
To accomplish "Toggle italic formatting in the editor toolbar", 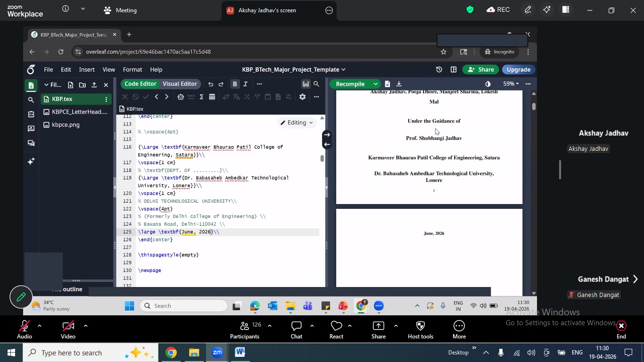I will [x=246, y=84].
